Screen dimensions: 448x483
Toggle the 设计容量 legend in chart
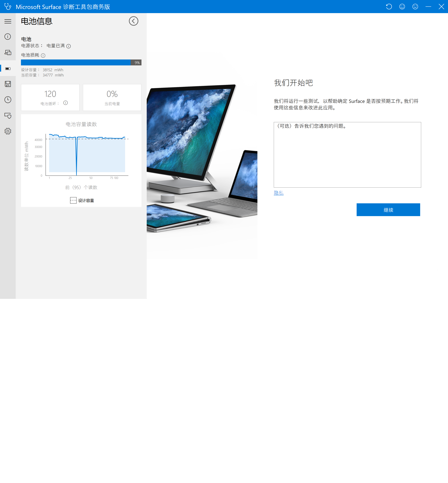(x=82, y=200)
